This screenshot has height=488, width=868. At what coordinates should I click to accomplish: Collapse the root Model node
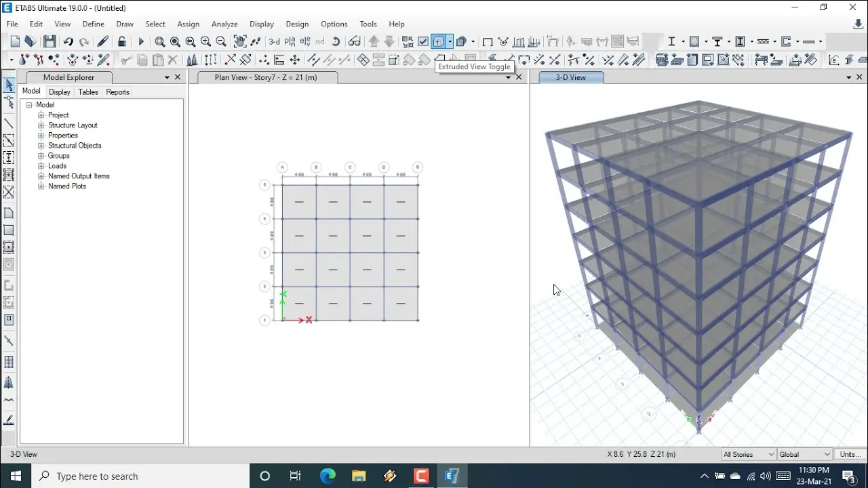tap(29, 105)
